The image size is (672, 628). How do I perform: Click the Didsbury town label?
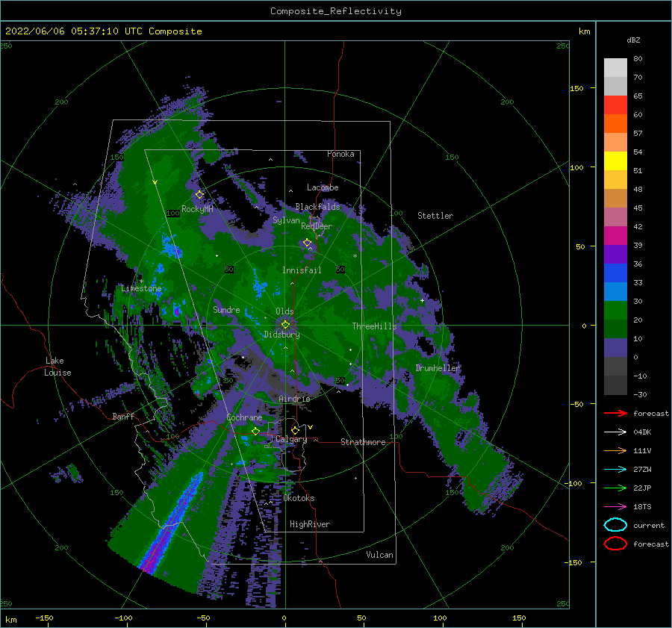281,335
